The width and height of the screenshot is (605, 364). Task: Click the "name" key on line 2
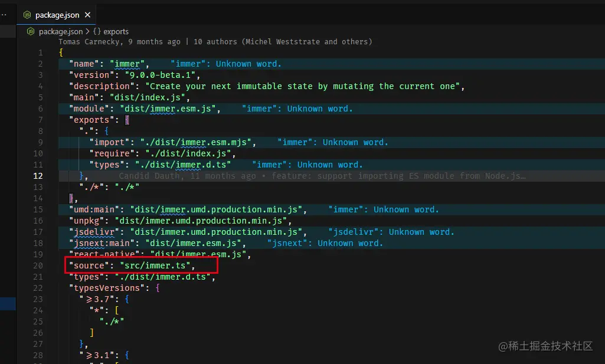pos(84,64)
